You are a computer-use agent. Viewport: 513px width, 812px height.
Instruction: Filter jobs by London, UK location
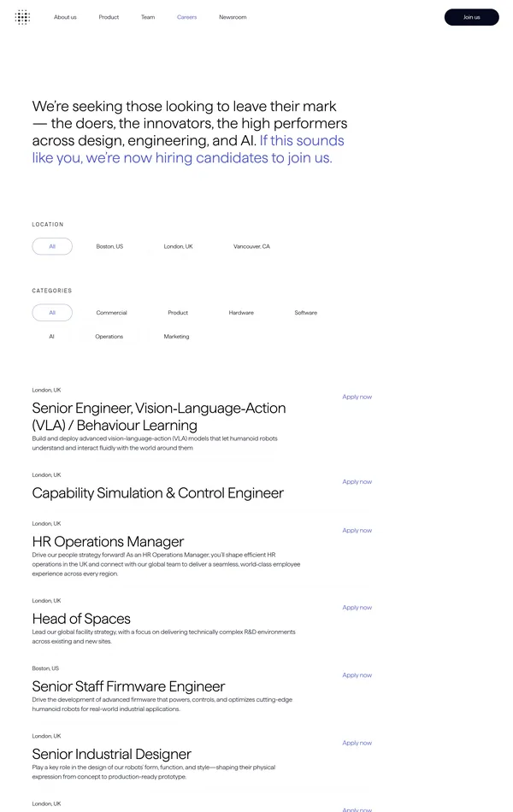pos(178,246)
